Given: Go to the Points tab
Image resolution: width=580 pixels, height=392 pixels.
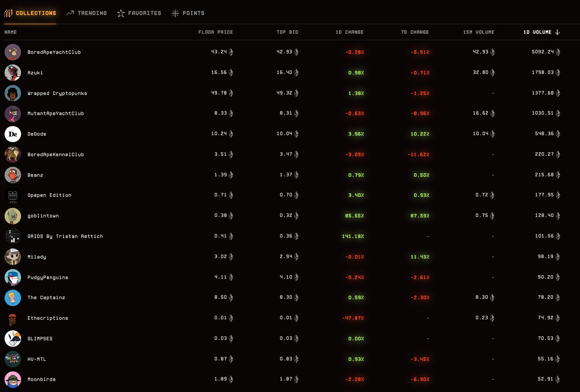Looking at the screenshot, I should 188,13.
